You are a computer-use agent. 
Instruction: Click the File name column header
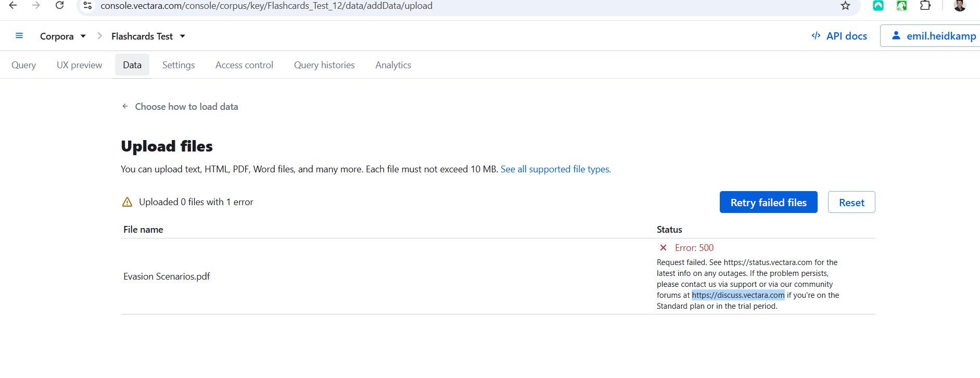click(x=143, y=230)
